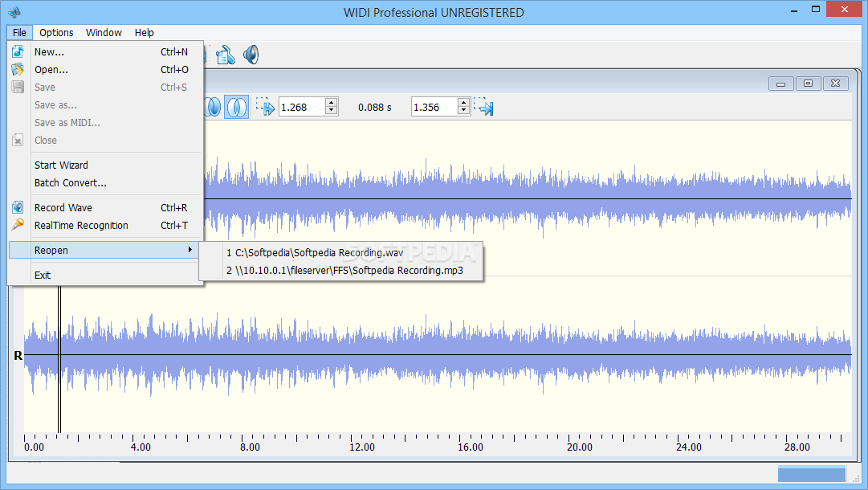Click the WIDI butterfly application icon
This screenshot has height=490, width=868.
[14, 11]
